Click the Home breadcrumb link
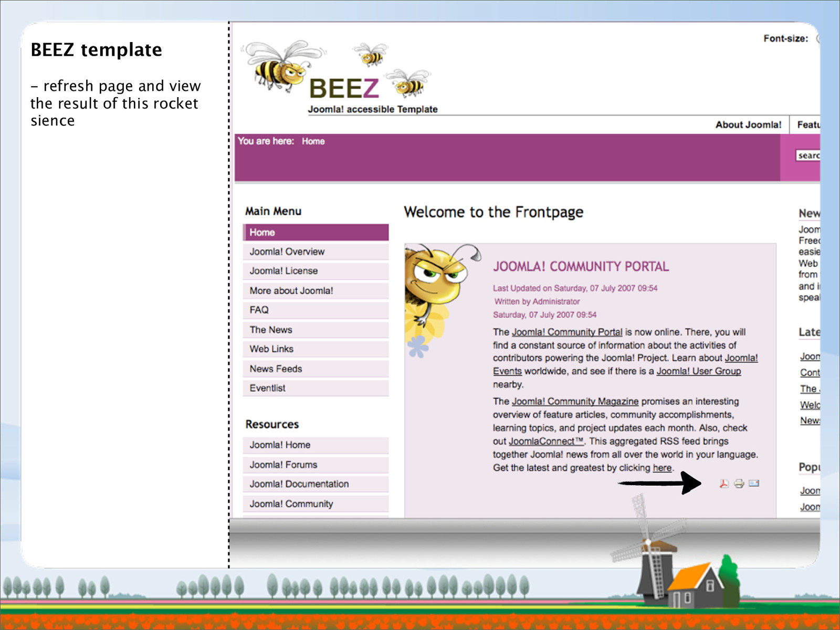 click(x=313, y=141)
